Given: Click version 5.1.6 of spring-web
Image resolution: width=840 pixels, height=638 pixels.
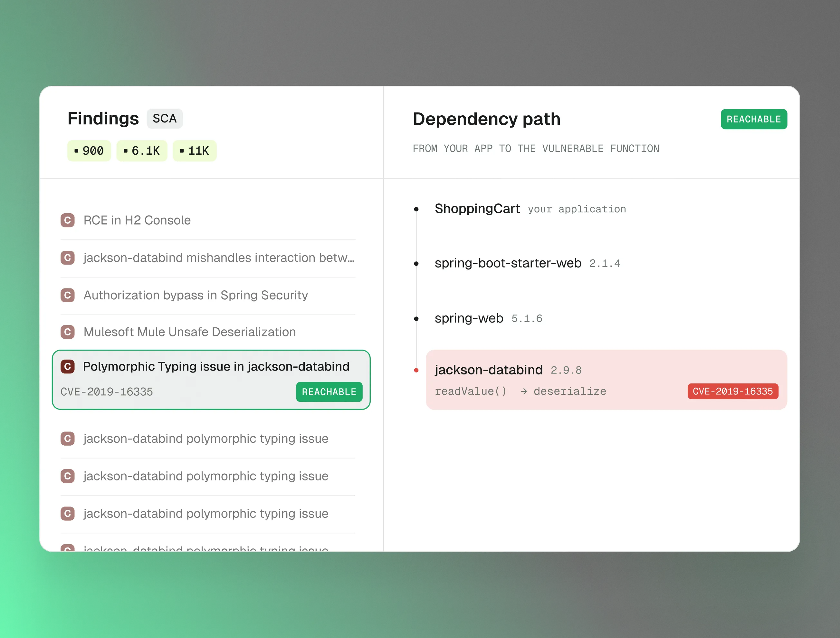Looking at the screenshot, I should [x=527, y=318].
